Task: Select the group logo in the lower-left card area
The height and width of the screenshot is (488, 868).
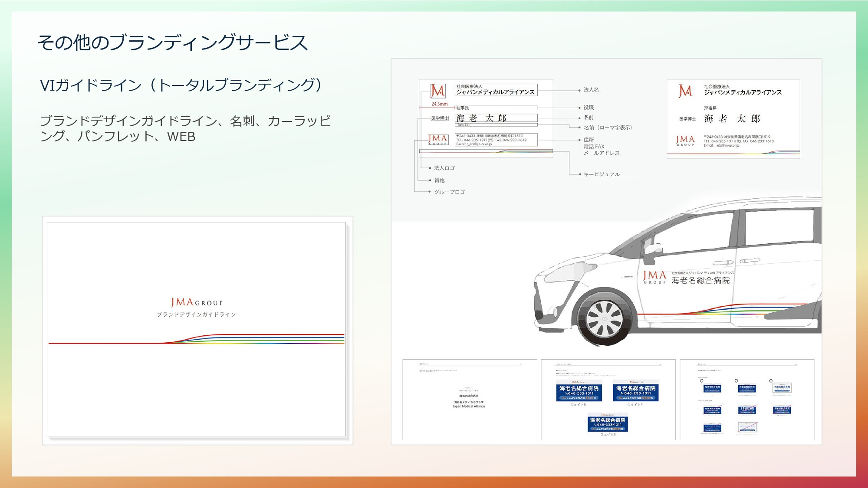Action: point(438,140)
